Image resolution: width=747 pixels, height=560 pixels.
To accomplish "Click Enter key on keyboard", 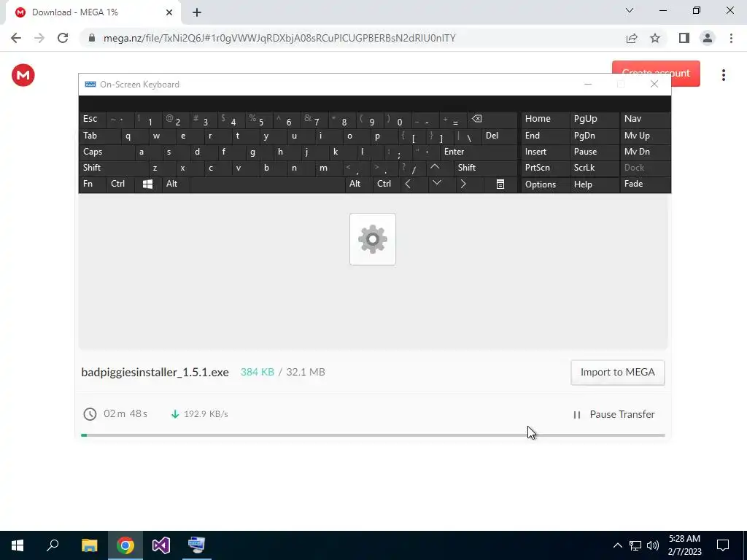I will pyautogui.click(x=479, y=152).
